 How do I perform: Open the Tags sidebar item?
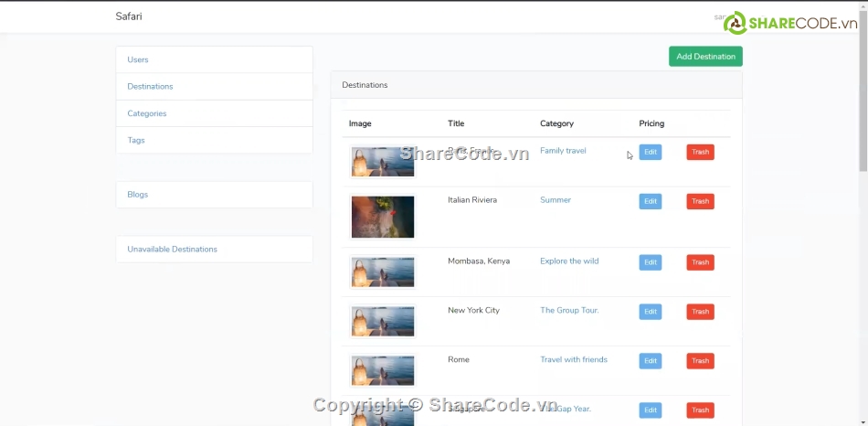click(136, 141)
